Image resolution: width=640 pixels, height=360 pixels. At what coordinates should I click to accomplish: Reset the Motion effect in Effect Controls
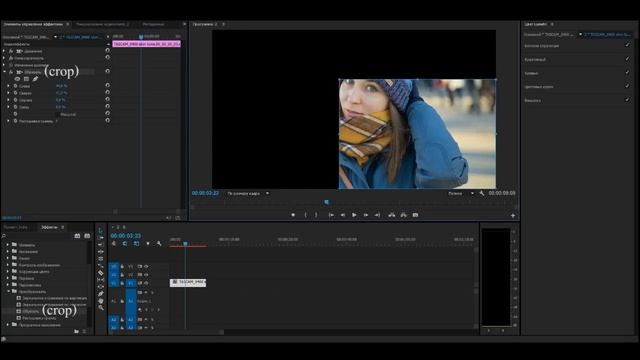pyautogui.click(x=107, y=51)
